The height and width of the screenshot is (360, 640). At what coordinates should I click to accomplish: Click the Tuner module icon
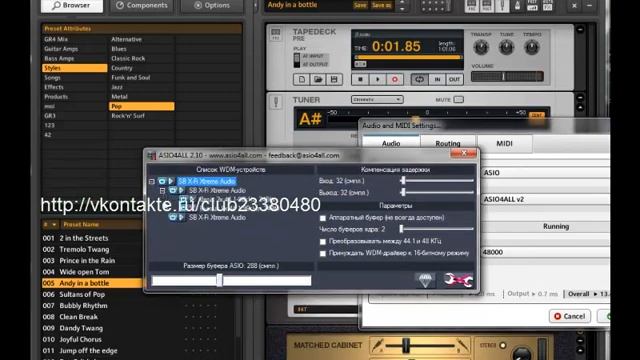point(276,102)
